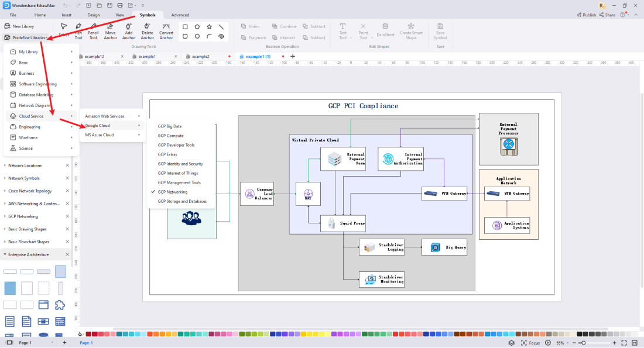The width and height of the screenshot is (644, 348).
Task: Pick the Add Anchor tool
Action: [x=129, y=31]
